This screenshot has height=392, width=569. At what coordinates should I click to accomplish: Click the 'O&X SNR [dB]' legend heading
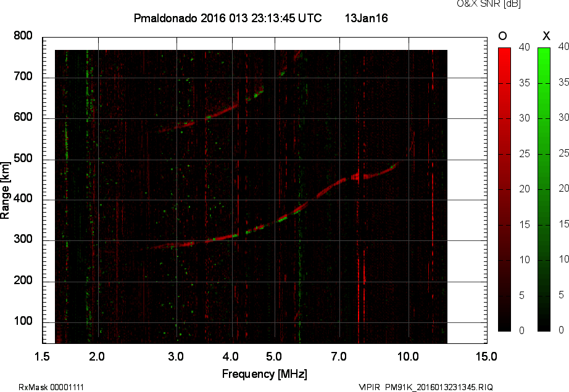488,4
